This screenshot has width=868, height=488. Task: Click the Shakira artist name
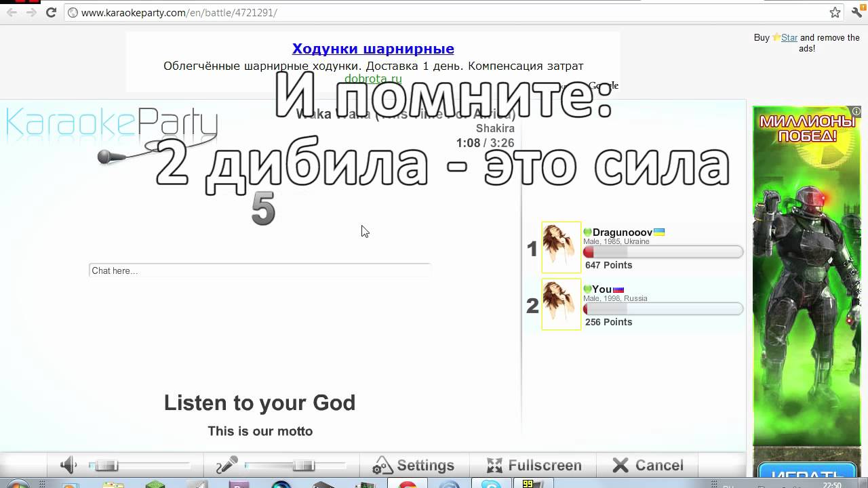pos(495,129)
